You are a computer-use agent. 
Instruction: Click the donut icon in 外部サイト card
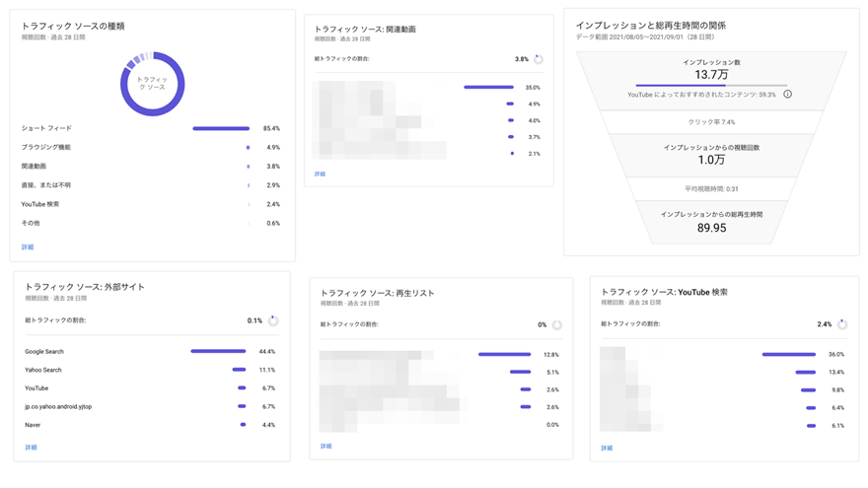click(x=273, y=320)
